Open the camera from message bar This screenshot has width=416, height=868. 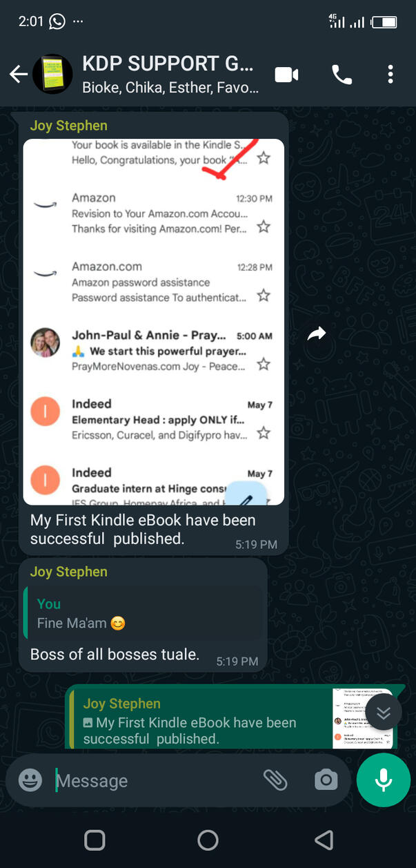click(x=326, y=780)
